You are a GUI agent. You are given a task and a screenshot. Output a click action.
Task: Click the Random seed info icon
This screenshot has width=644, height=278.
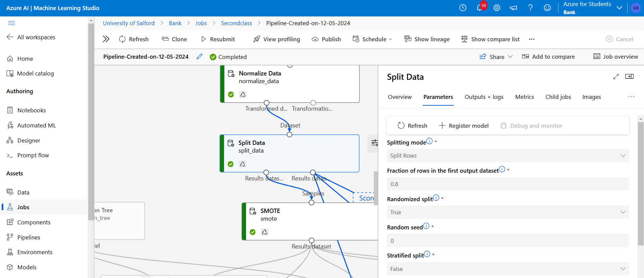[426, 226]
